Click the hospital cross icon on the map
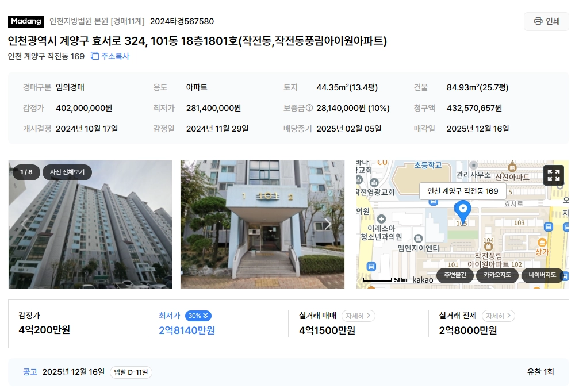579x392 pixels. pyautogui.click(x=381, y=219)
